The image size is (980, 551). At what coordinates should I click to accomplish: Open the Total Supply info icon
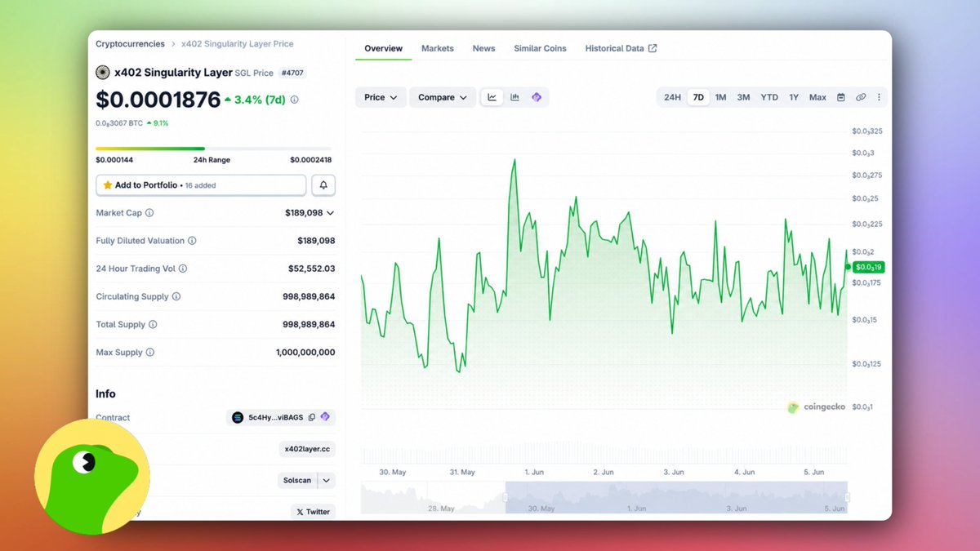pyautogui.click(x=153, y=324)
